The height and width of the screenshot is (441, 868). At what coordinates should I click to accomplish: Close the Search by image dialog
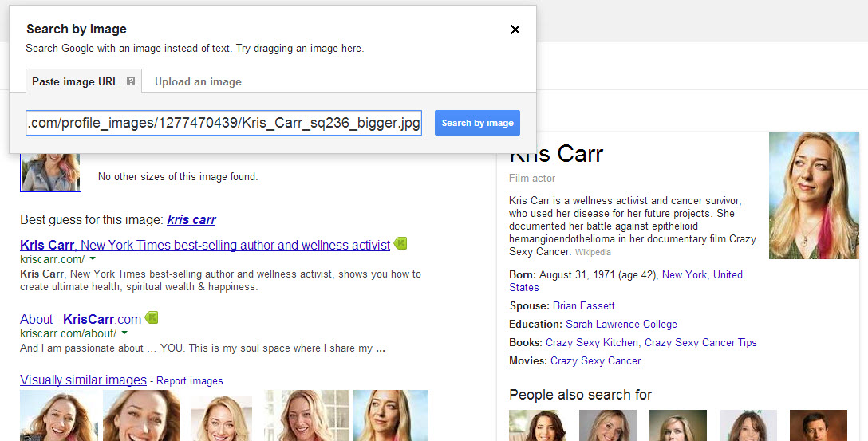(515, 30)
